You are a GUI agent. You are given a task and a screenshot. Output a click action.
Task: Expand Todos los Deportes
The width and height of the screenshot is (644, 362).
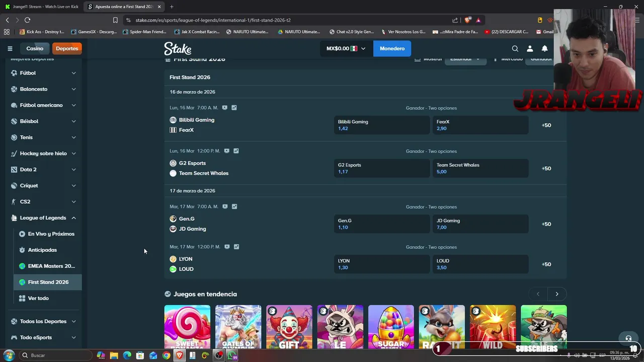43,321
